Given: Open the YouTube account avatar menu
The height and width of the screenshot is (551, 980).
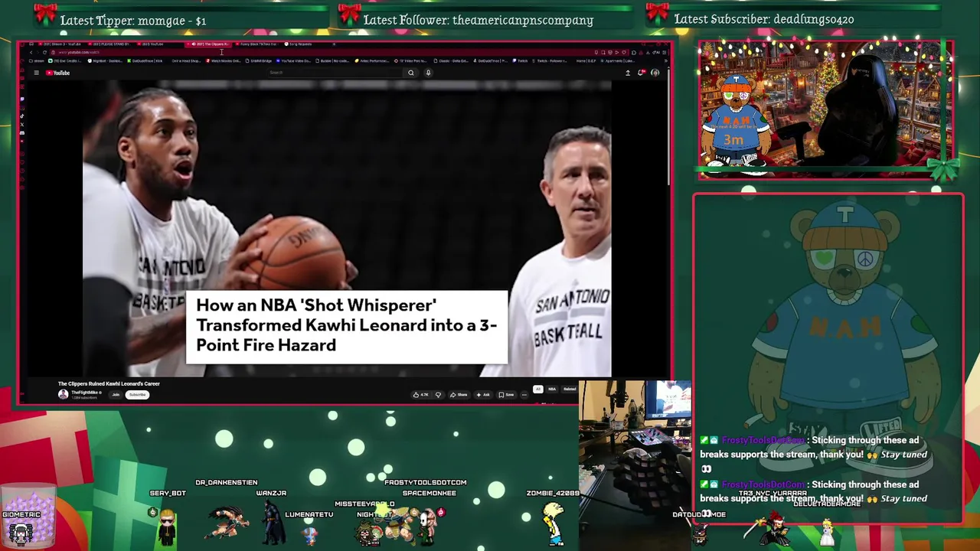Looking at the screenshot, I should [x=655, y=73].
